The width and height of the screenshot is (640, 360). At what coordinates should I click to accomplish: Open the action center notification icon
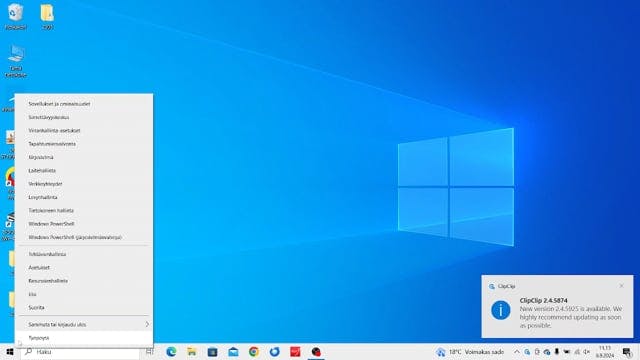(627, 352)
